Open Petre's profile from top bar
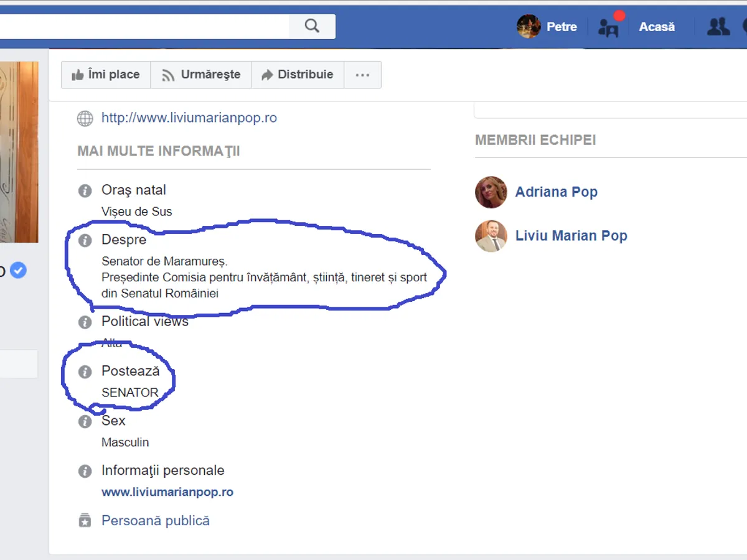The width and height of the screenshot is (747, 560). 548,27
